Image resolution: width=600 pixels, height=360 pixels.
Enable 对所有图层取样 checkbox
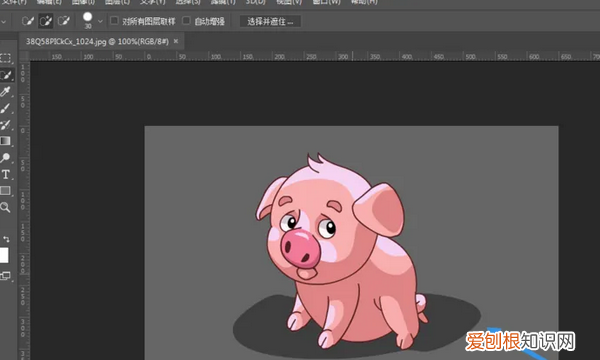114,21
